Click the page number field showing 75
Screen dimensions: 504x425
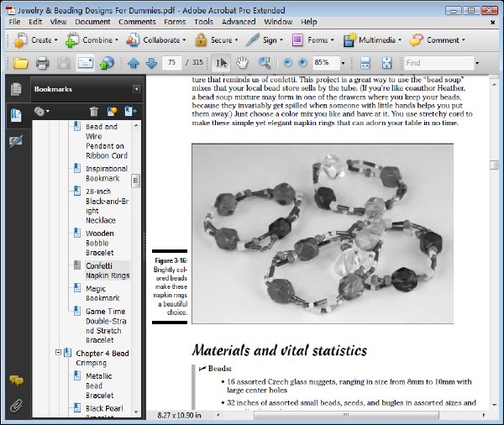tap(172, 63)
